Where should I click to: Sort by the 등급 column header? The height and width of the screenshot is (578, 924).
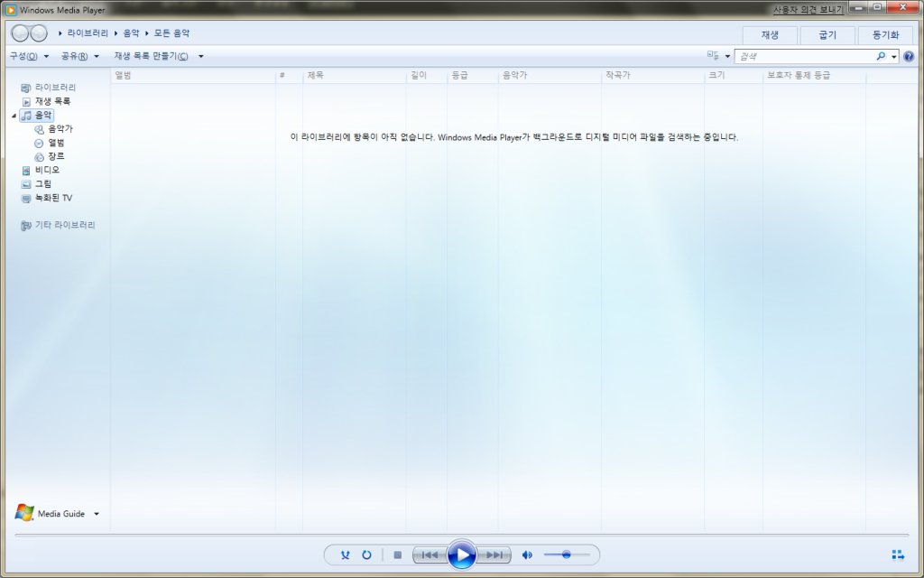[472, 76]
